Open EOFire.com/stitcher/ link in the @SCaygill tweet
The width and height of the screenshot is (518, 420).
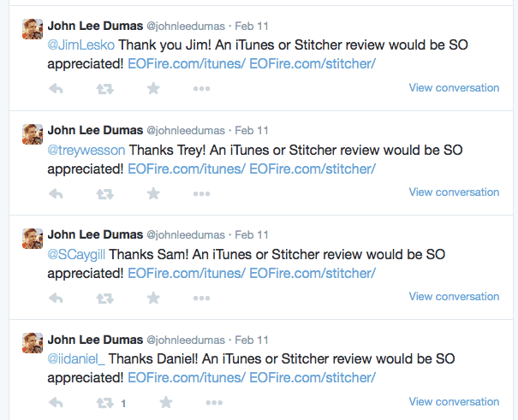(313, 273)
